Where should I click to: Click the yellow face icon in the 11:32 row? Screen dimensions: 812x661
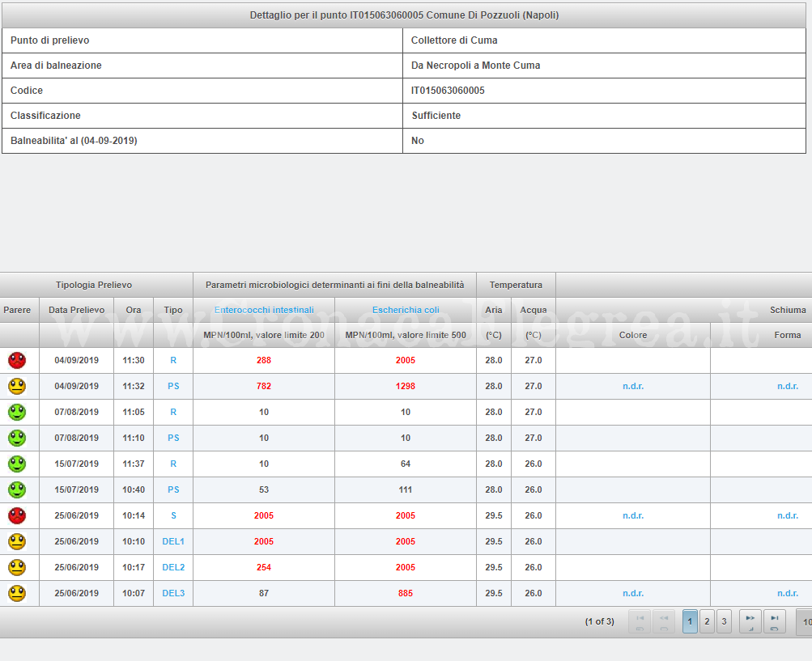click(17, 386)
